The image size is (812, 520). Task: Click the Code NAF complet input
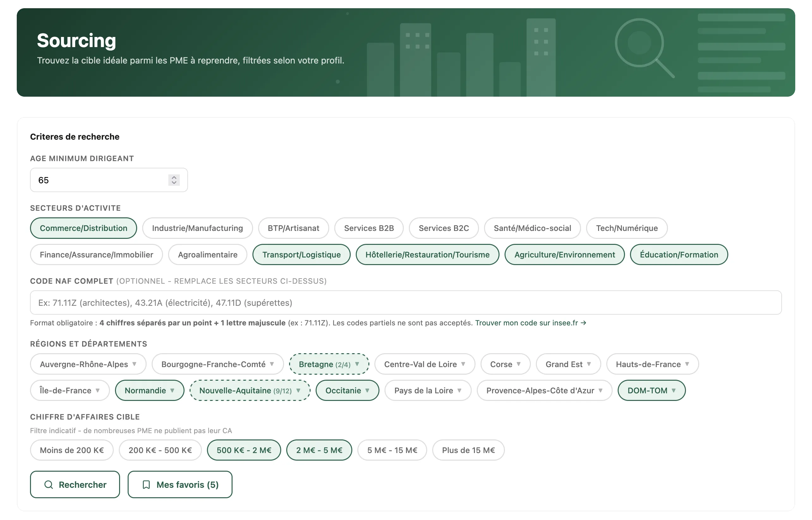click(x=406, y=303)
